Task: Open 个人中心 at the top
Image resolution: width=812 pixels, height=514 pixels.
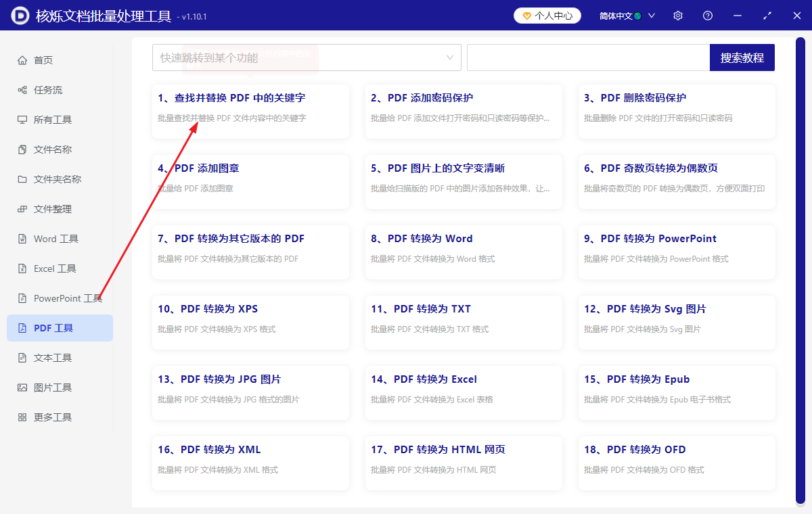Action: tap(547, 15)
